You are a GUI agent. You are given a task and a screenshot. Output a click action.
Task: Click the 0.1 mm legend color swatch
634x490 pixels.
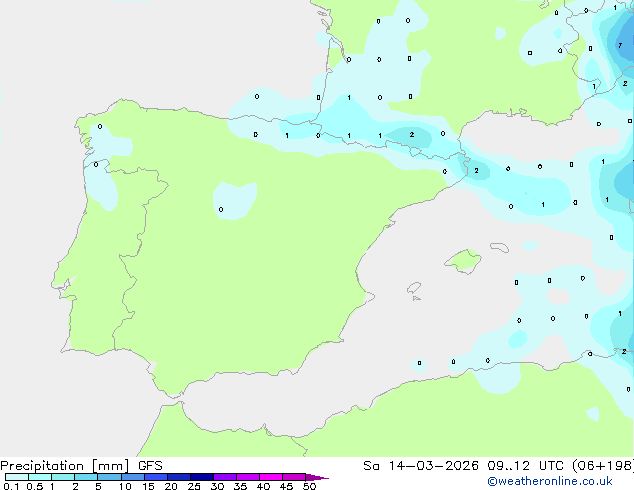[x=17, y=477]
